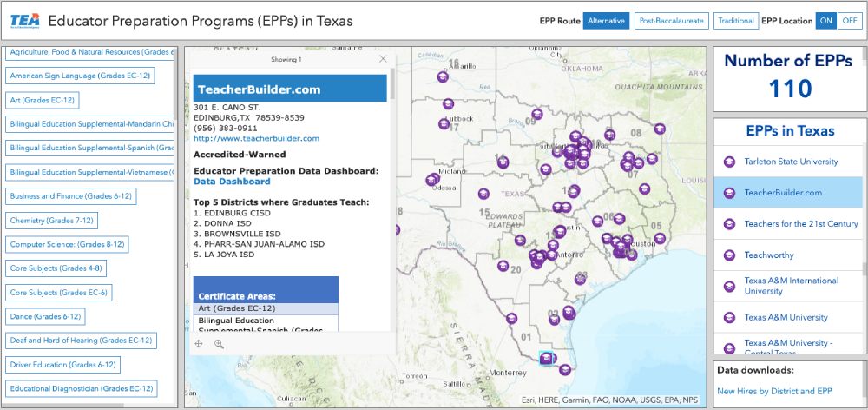The height and width of the screenshot is (410, 868).
Task: Close the TeacherBuilder.com popup with X
Action: [383, 59]
